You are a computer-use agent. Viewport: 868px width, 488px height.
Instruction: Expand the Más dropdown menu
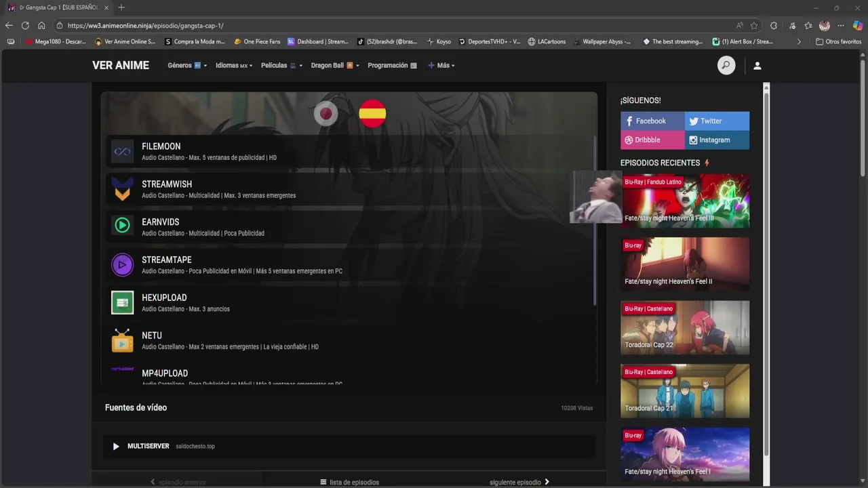(x=441, y=66)
